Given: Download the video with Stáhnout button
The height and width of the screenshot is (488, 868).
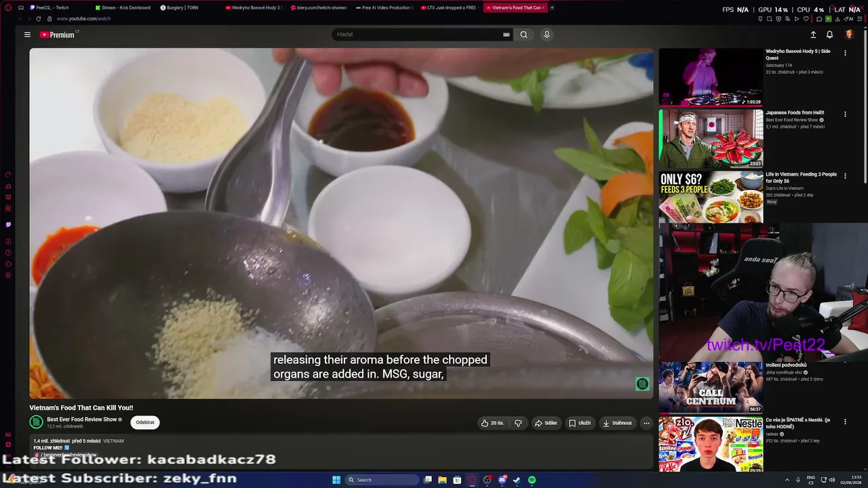Looking at the screenshot, I should tap(617, 423).
